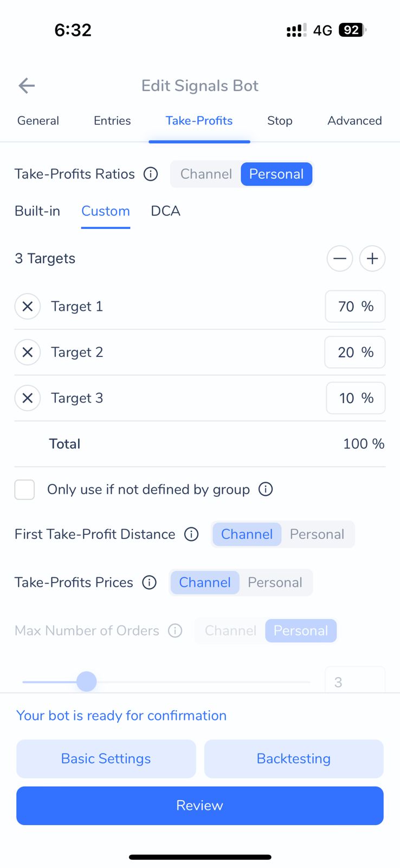Remove Target 1 with X icon
Screen dimensions: 400x868
(28, 307)
